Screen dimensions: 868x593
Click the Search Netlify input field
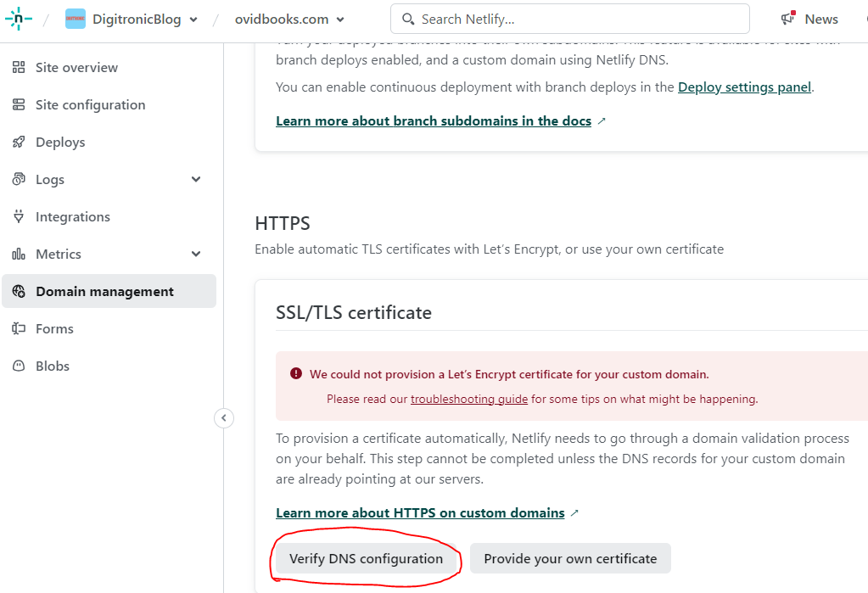570,19
